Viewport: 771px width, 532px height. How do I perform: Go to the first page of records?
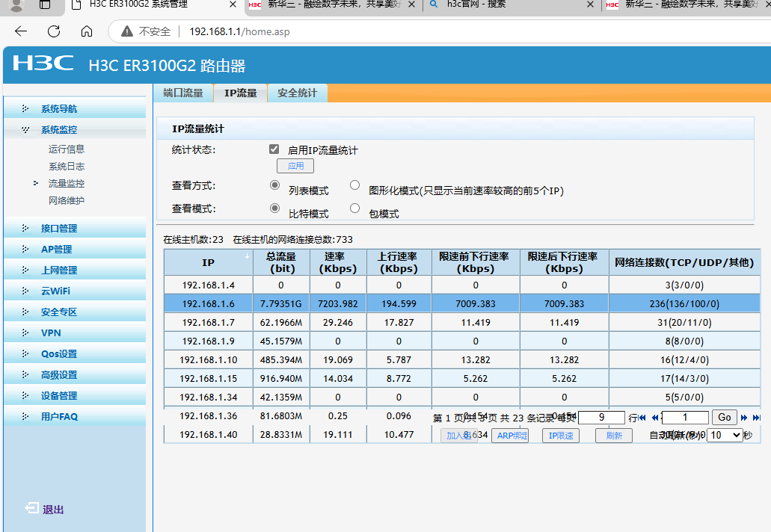(x=642, y=418)
